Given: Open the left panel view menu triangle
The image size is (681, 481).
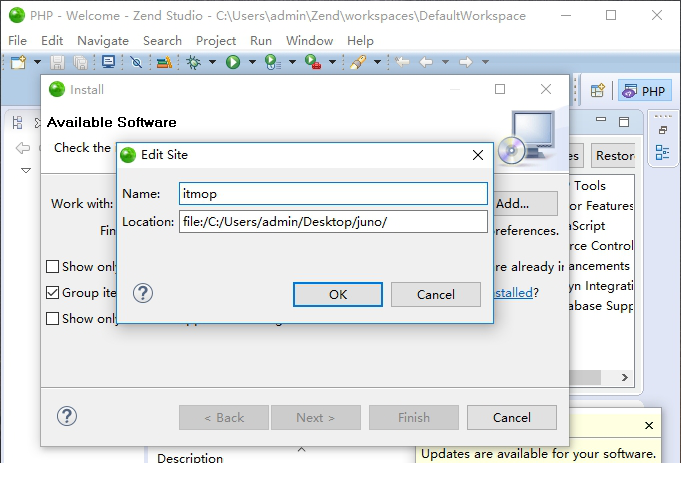Looking at the screenshot, I should [26, 170].
